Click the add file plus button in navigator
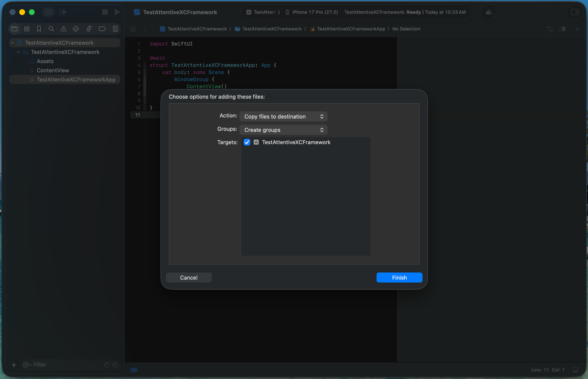 [x=14, y=365]
